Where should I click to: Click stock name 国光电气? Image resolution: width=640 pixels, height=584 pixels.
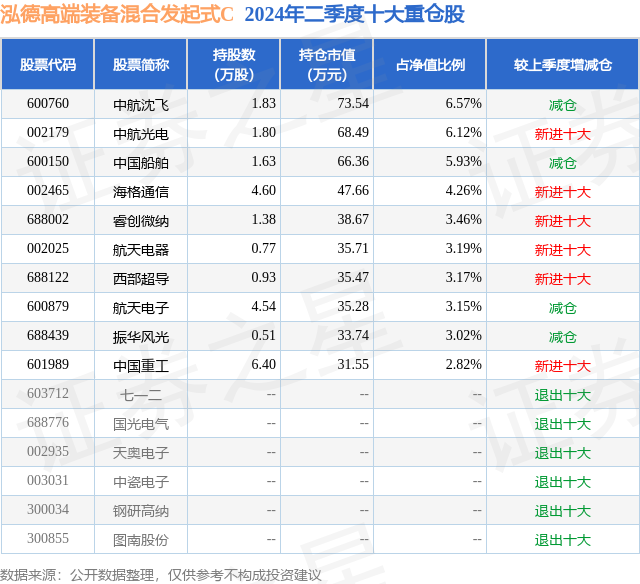click(141, 424)
